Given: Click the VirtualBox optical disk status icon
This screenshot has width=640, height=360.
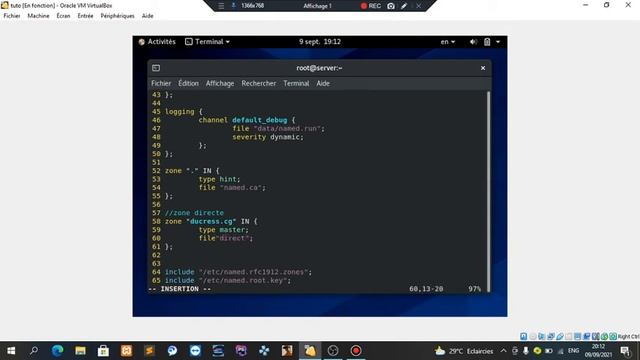Looking at the screenshot, I should [533, 336].
